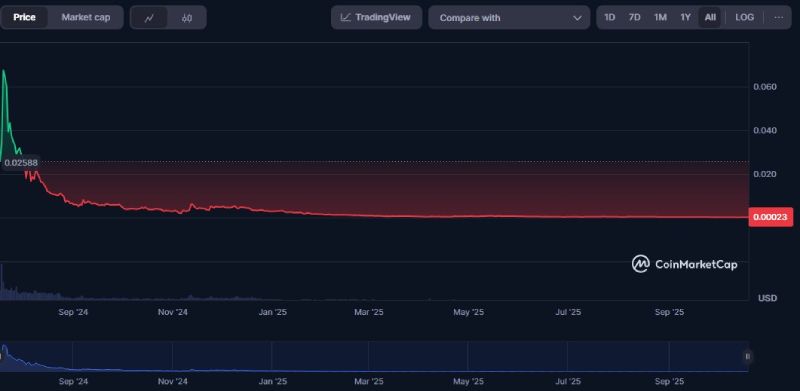This screenshot has height=391, width=800.
Task: Click the USD currency label
Action: (x=767, y=298)
